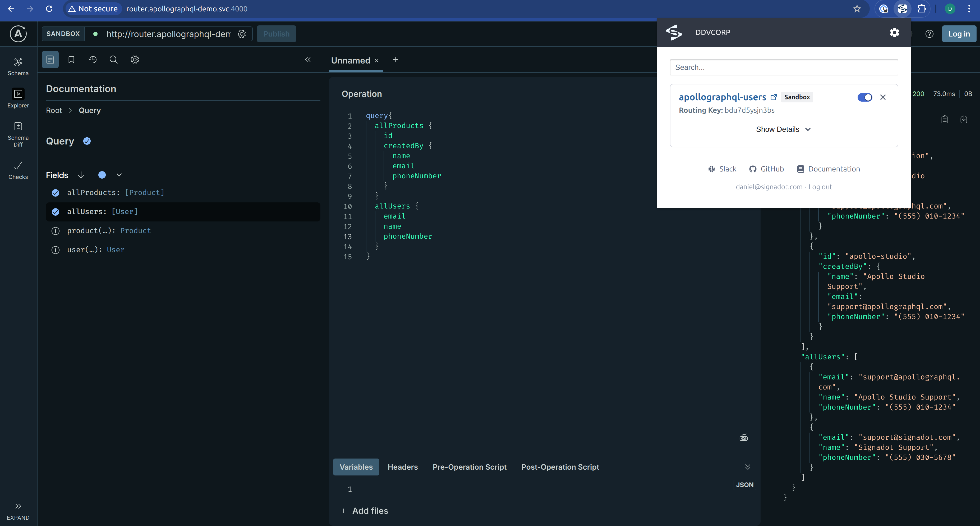Reload the page
Viewport: 980px width, 526px height.
[x=49, y=9]
